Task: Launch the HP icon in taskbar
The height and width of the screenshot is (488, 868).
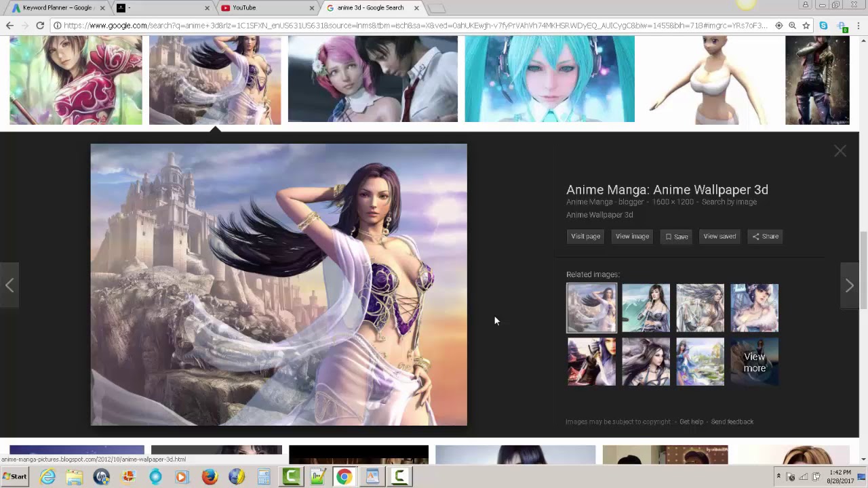Action: point(101,476)
